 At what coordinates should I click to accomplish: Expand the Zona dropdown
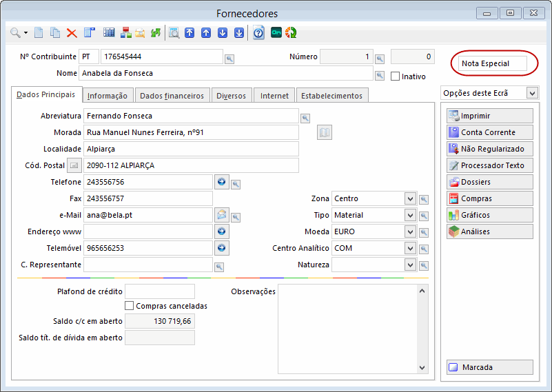(410, 198)
